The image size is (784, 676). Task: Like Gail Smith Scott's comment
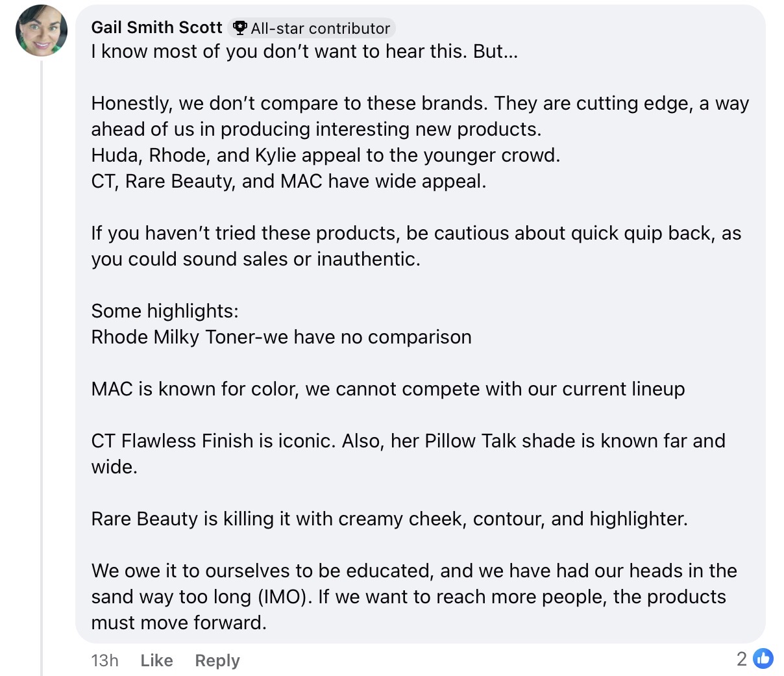(156, 660)
